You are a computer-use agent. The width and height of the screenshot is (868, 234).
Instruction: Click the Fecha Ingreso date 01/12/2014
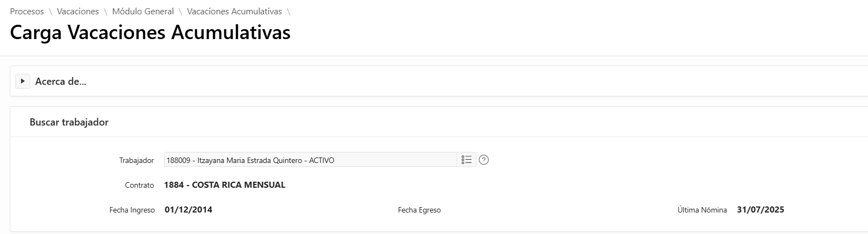(x=189, y=210)
